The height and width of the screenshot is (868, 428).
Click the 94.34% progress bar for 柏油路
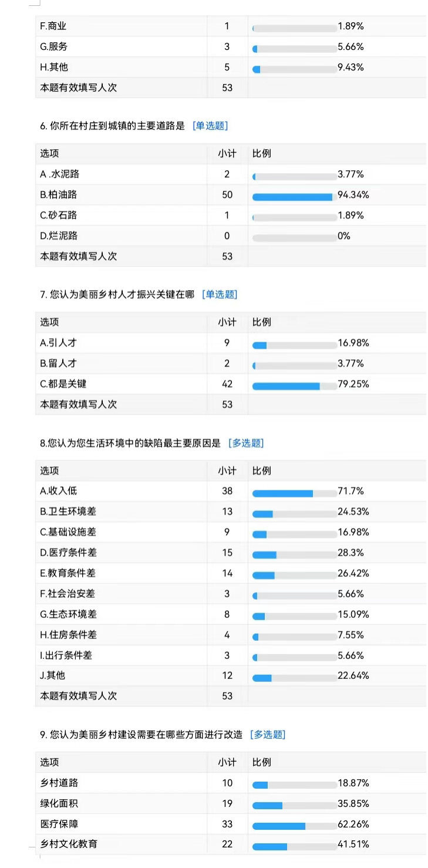[294, 196]
